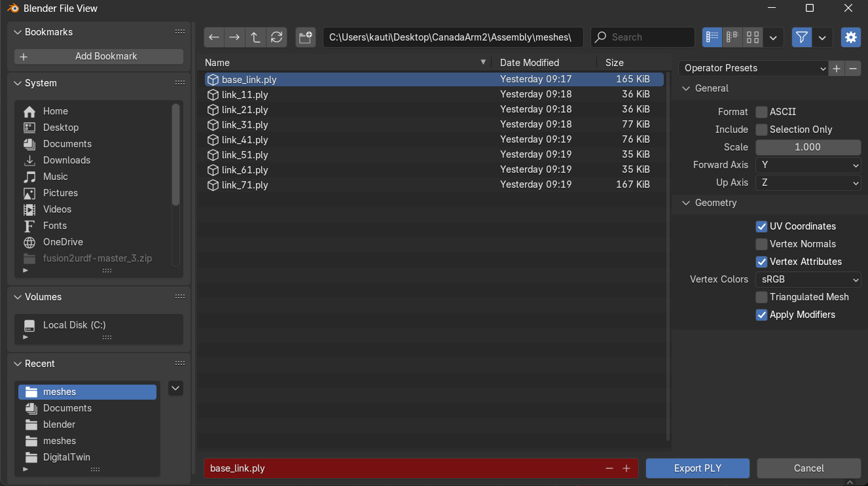Click Add Bookmark button
The height and width of the screenshot is (486, 868).
coord(99,56)
